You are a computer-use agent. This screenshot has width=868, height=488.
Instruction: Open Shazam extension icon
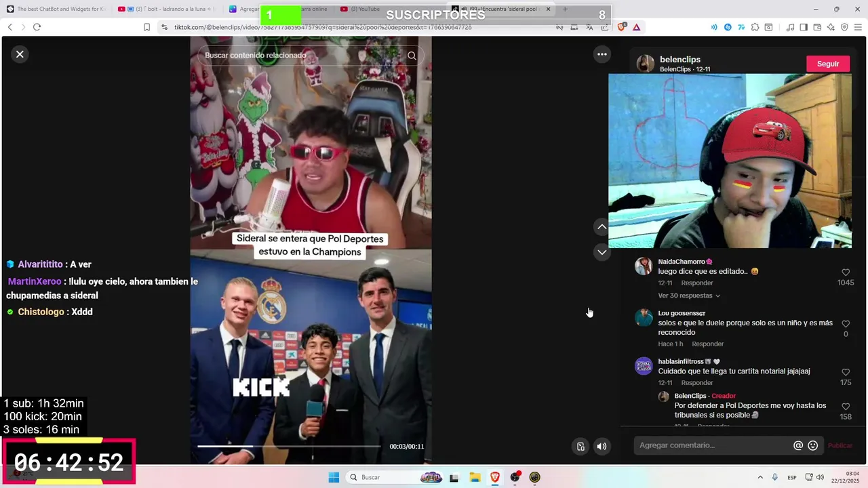tap(728, 27)
